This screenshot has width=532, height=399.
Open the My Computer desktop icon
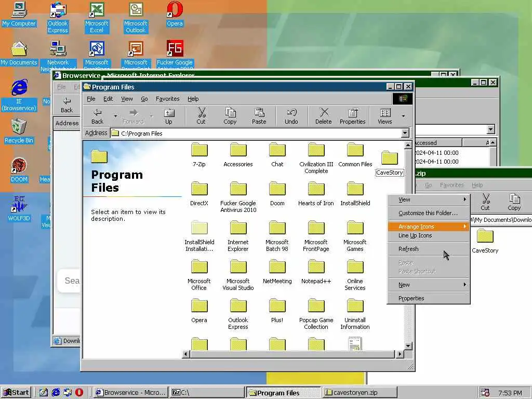[19, 14]
